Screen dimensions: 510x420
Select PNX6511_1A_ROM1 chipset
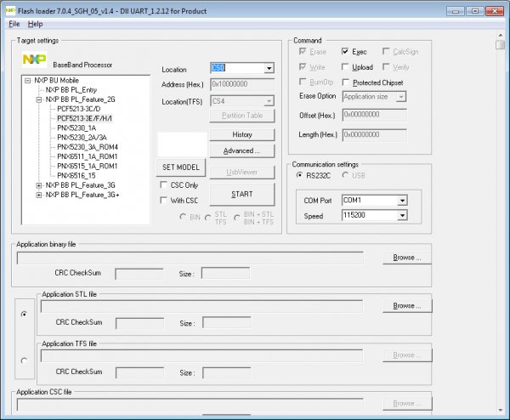pos(88,156)
